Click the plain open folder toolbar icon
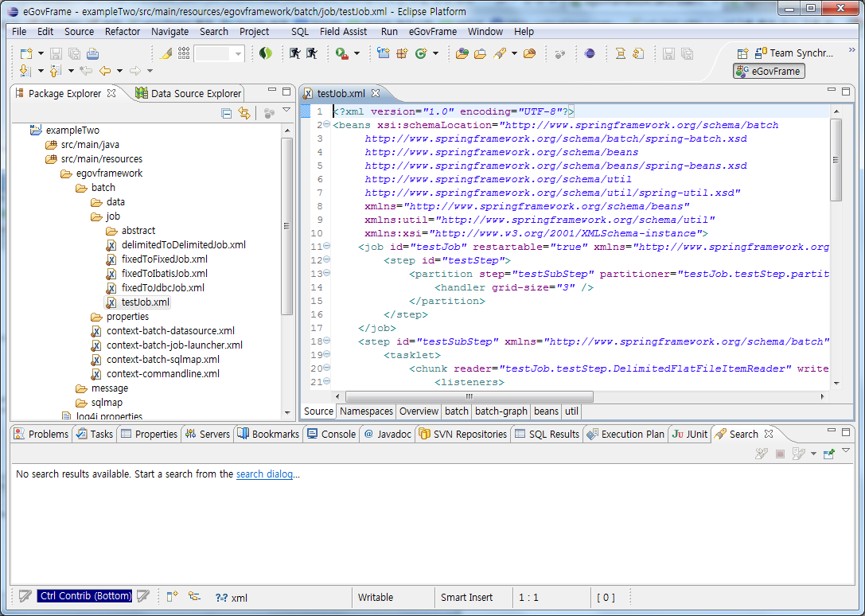The image size is (865, 616). click(481, 53)
